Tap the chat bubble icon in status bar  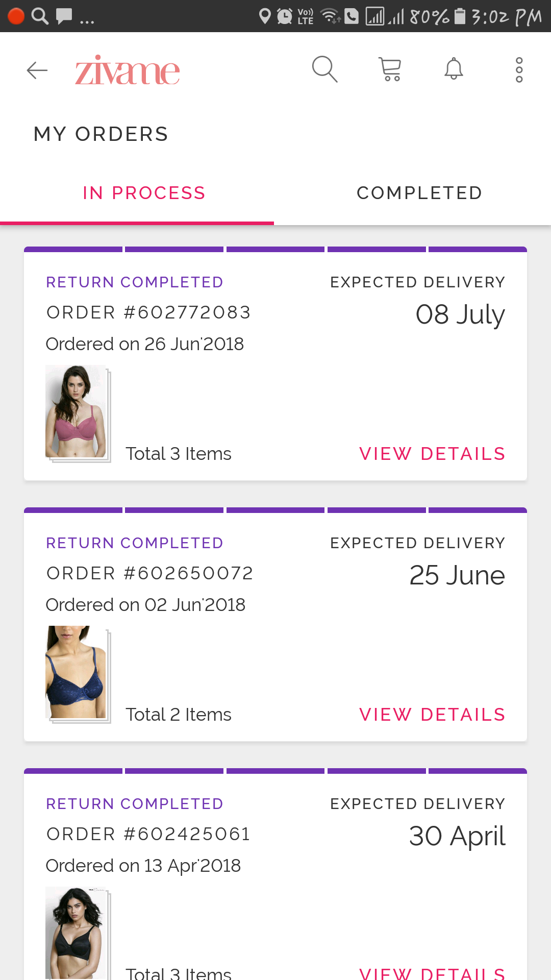(x=64, y=16)
